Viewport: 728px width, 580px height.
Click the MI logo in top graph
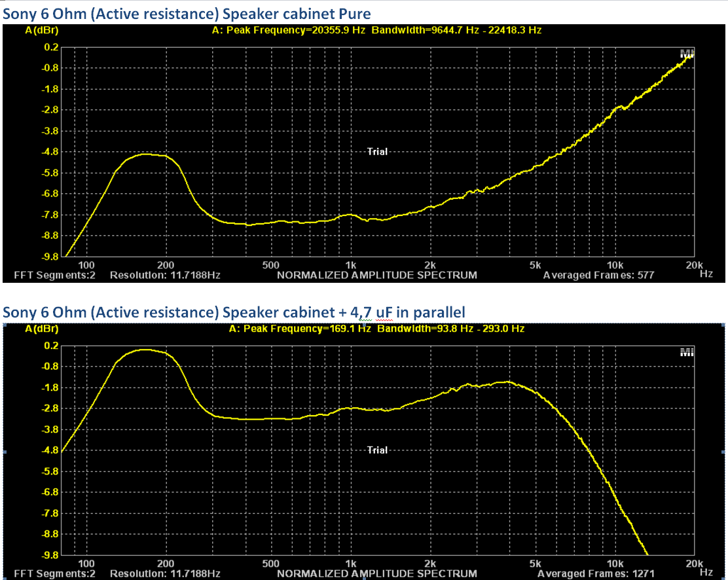point(687,54)
